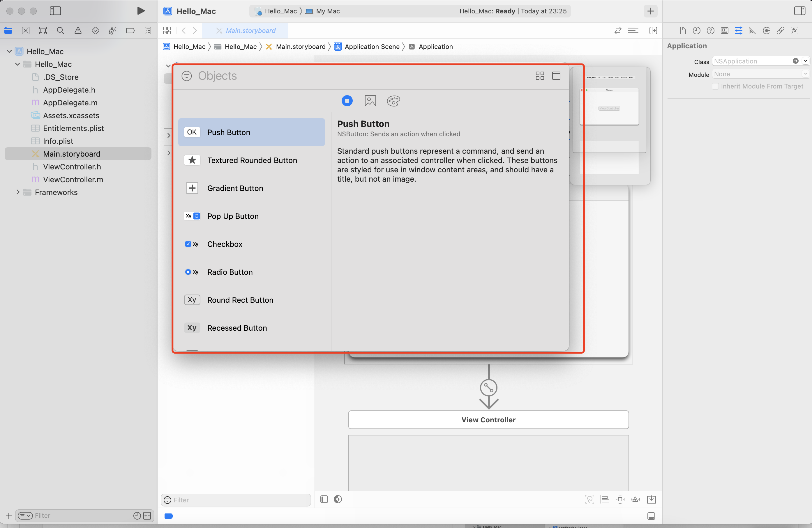812x528 pixels.
Task: Expand the Frameworks folder
Action: click(x=18, y=192)
